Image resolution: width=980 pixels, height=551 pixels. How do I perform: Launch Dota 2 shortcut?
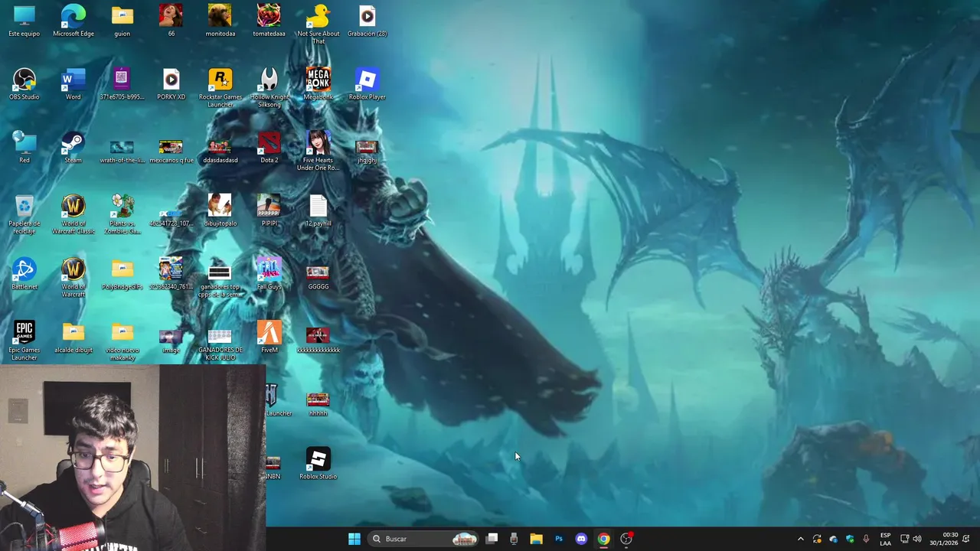tap(269, 148)
